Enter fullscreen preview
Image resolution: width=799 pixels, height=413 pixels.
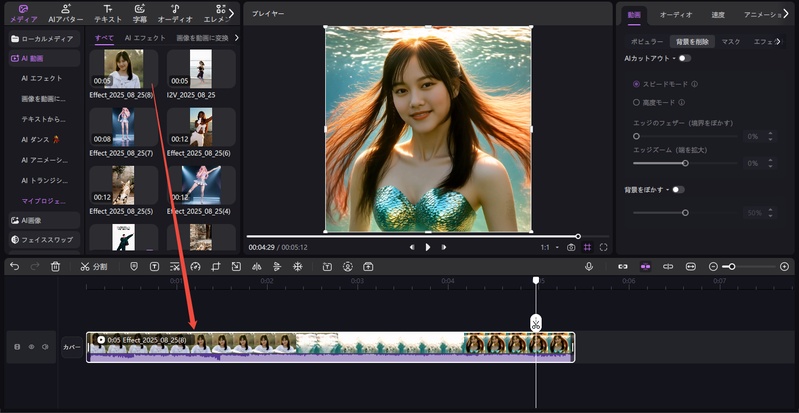click(x=604, y=247)
